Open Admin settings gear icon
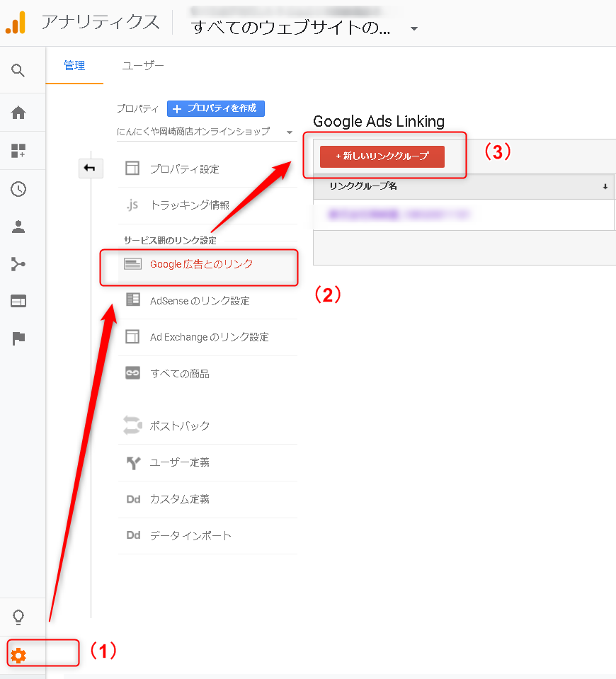 18,656
